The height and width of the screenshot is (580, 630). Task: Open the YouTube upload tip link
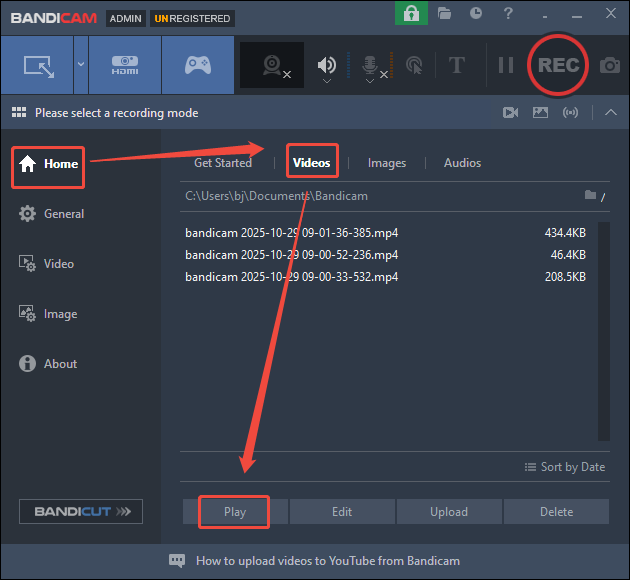point(328,561)
